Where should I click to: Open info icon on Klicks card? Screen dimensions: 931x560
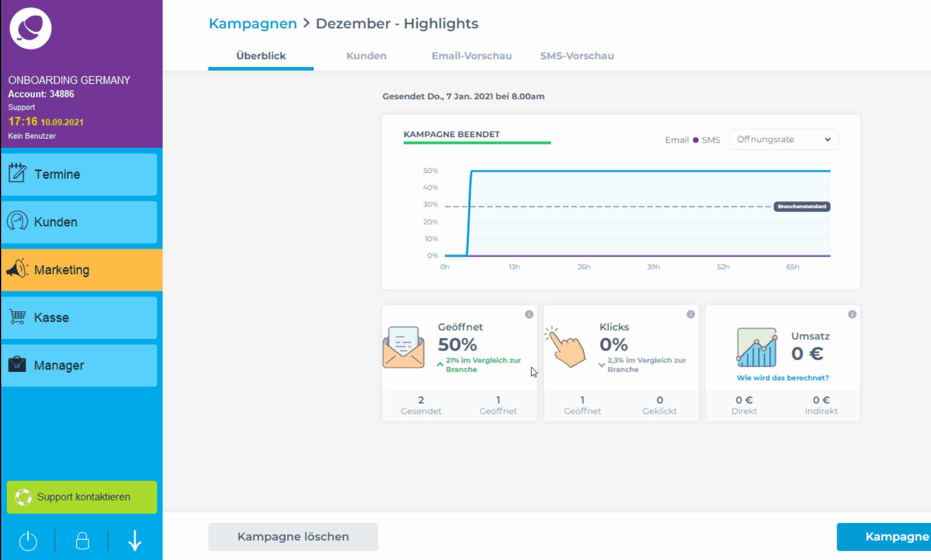(x=691, y=315)
